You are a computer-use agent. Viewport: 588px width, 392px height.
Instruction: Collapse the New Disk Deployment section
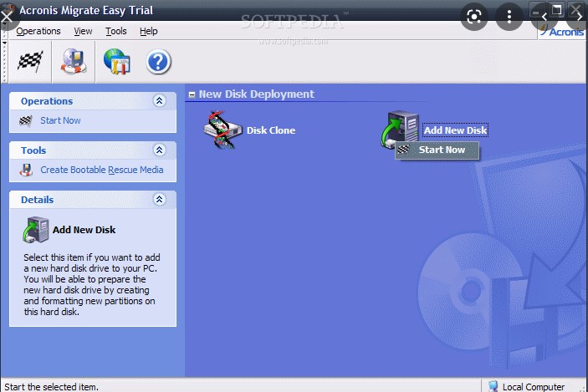click(192, 94)
